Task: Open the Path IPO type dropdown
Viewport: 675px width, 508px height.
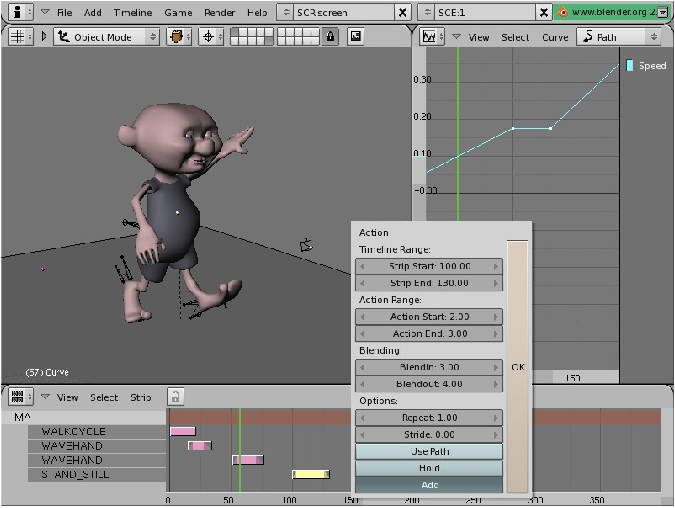Action: click(621, 37)
